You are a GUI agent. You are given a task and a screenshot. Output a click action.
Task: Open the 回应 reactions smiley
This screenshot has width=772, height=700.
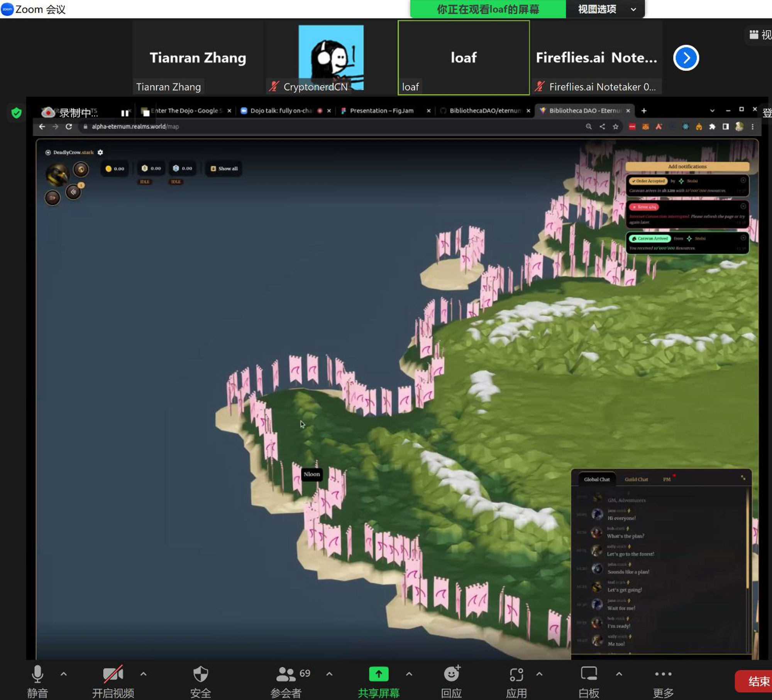click(x=452, y=681)
